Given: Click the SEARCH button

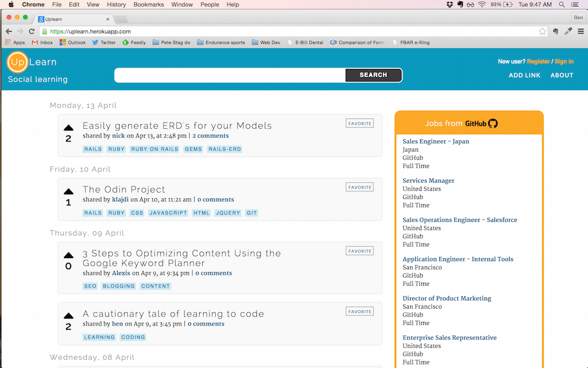Looking at the screenshot, I should point(373,75).
